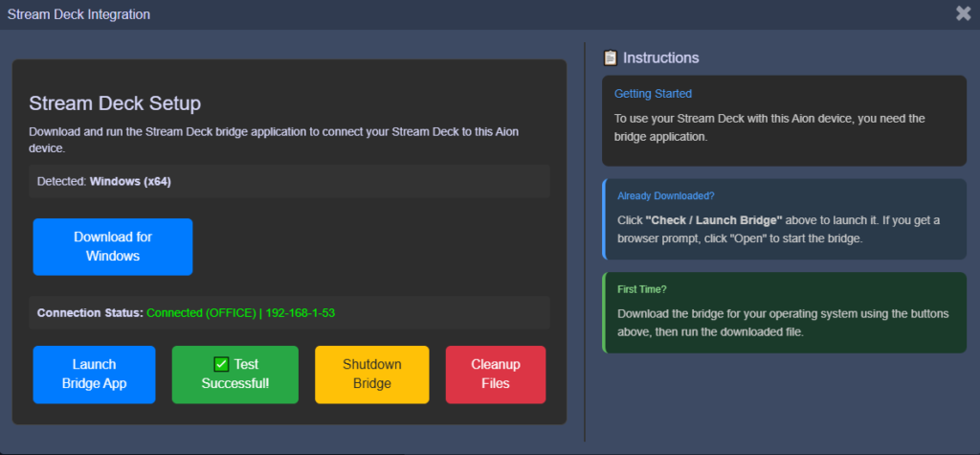Click the Instructions panel heading
The width and height of the screenshot is (980, 455).
coord(660,57)
